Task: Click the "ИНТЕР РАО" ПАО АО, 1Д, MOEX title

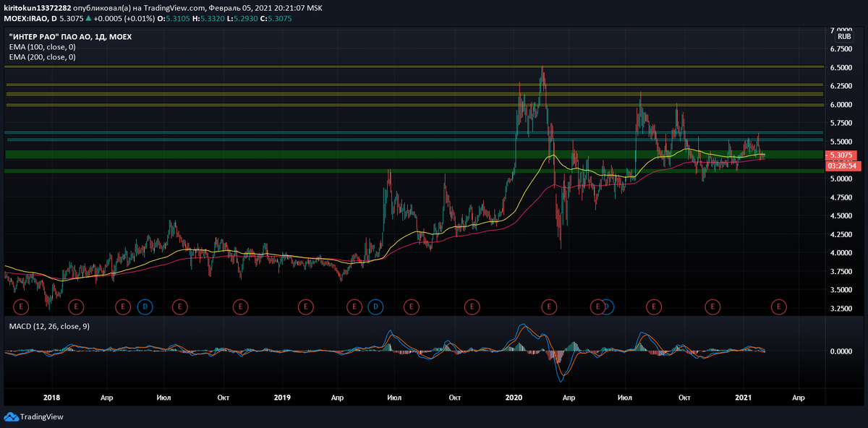Action: (x=70, y=36)
